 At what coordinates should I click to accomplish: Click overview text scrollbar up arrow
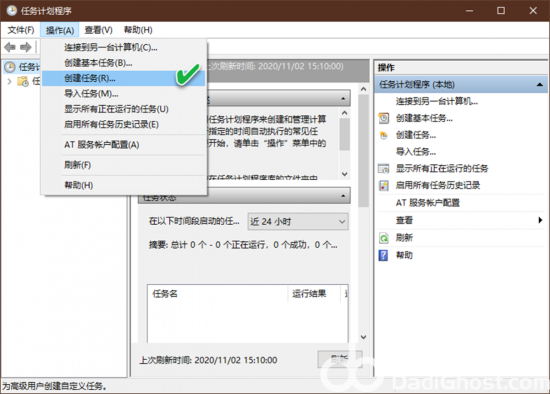click(x=344, y=113)
